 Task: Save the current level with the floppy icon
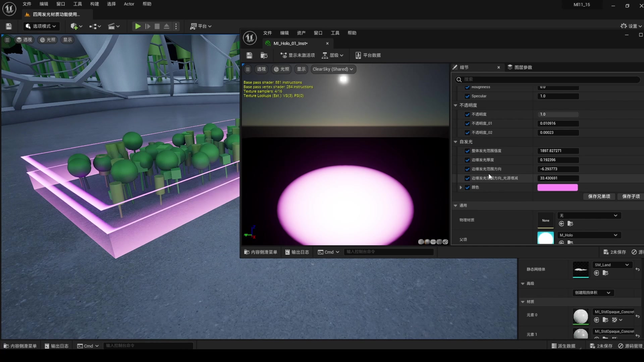(x=9, y=26)
